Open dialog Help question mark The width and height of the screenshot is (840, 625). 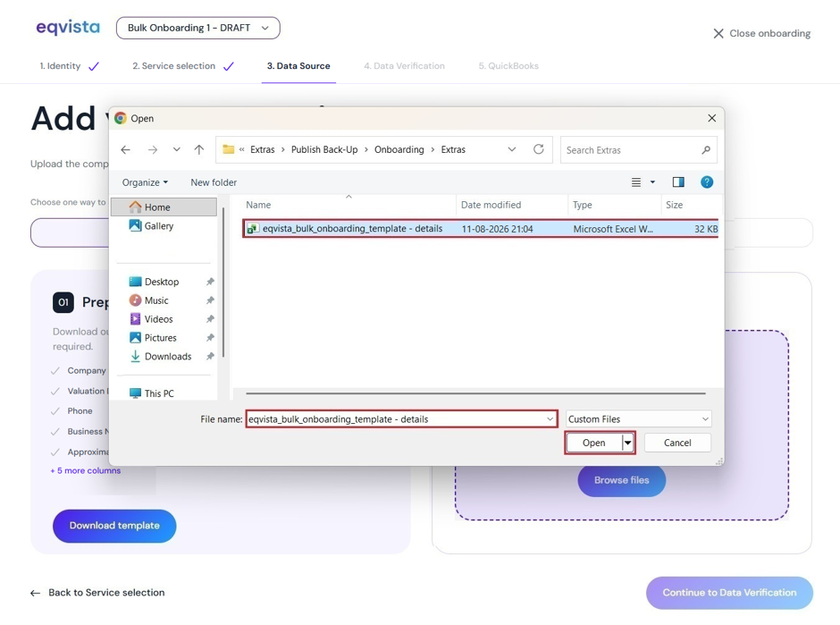tap(707, 182)
